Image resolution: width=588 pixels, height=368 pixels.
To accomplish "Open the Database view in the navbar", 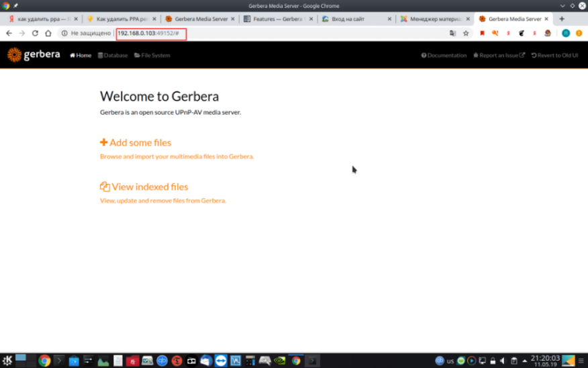I will coord(113,55).
